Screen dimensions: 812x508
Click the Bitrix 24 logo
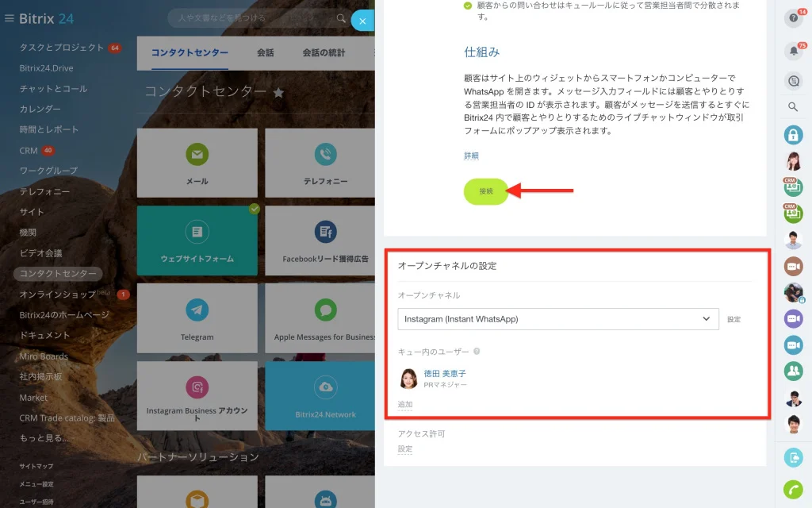[x=46, y=19]
